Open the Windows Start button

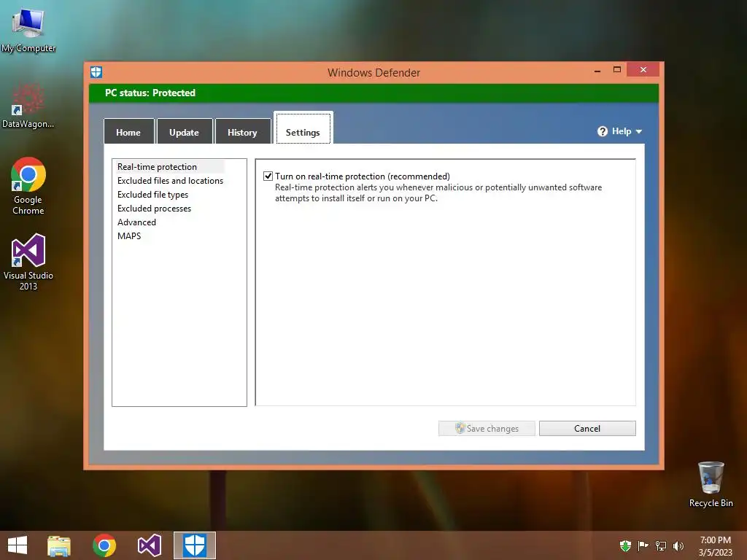(x=18, y=545)
